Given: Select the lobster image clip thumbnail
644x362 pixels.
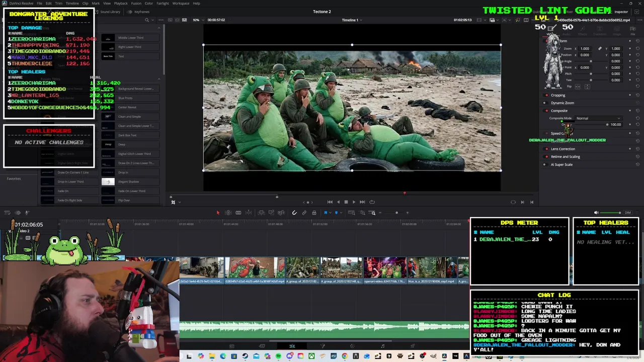Looking at the screenshot, I should tap(254, 267).
